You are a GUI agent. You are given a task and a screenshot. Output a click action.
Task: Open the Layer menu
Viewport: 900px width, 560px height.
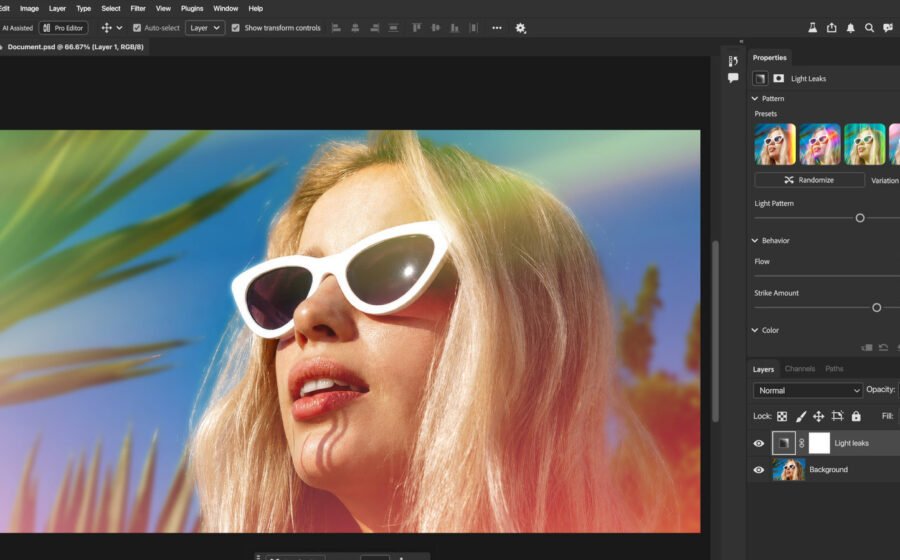(x=57, y=9)
